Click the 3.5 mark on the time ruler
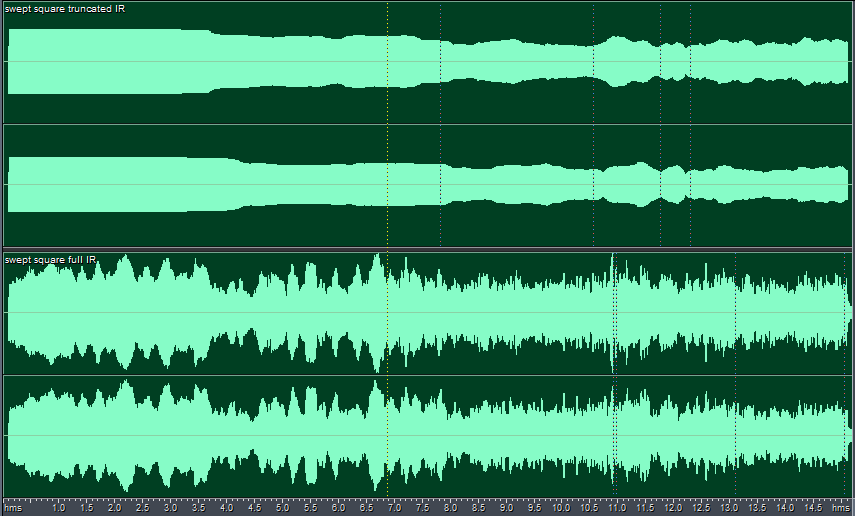The width and height of the screenshot is (855, 516). pyautogui.click(x=198, y=508)
